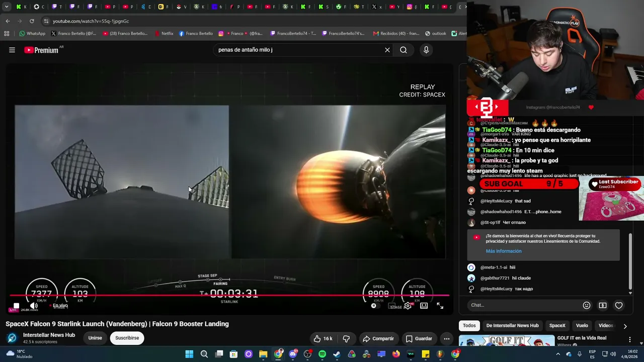Viewport: 644px width, 362px height.
Task: Select the 'Vuelo' filter chip
Action: point(582,325)
